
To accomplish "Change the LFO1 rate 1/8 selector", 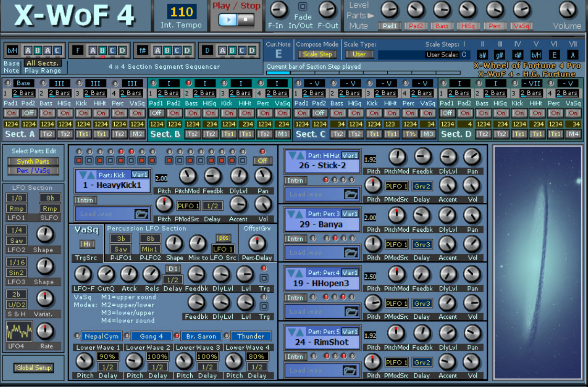I will click(16, 198).
